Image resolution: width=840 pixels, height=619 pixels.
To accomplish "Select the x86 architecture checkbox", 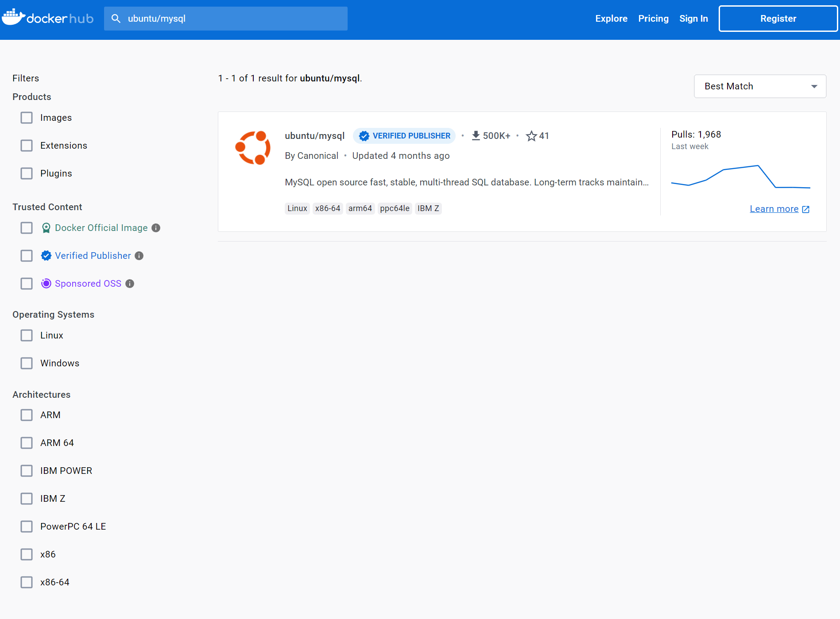I will 27,554.
